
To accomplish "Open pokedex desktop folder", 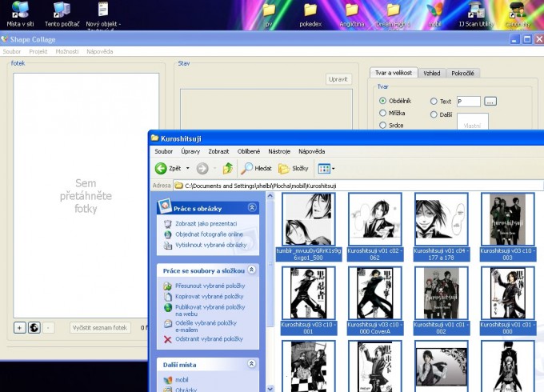I will click(x=310, y=14).
